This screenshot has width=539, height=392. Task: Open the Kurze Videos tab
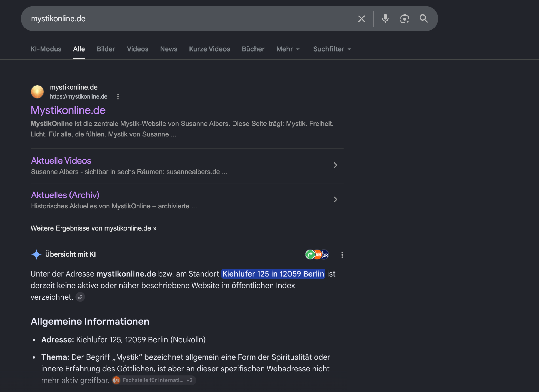(x=209, y=49)
